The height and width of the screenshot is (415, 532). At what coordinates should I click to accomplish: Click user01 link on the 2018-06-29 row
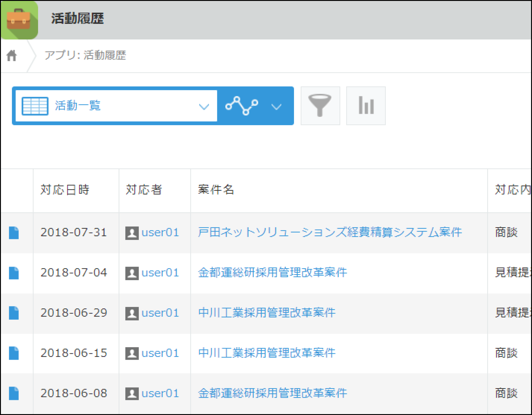(160, 313)
